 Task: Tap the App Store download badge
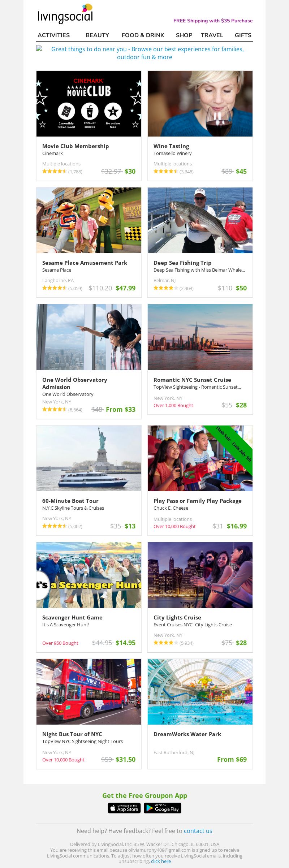tap(124, 808)
